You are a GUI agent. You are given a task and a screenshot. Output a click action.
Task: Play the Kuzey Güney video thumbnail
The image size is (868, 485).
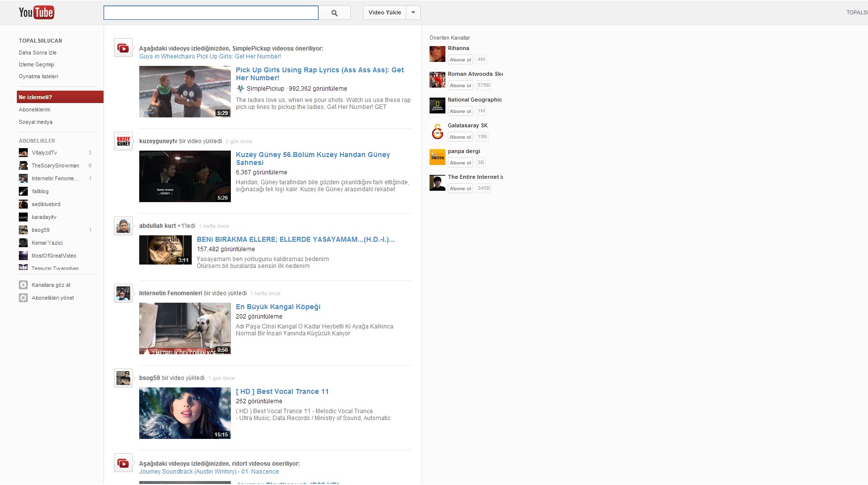[x=185, y=176]
